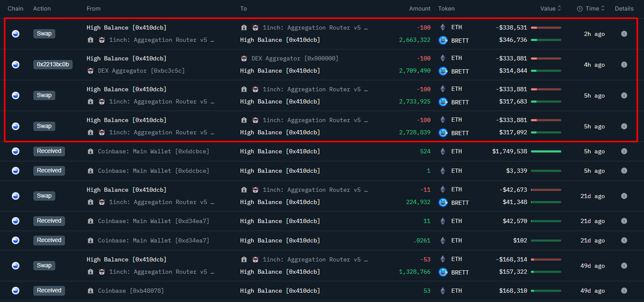644x302 pixels.
Task: Click Swap badge on -53 ETH row
Action: [x=44, y=265]
